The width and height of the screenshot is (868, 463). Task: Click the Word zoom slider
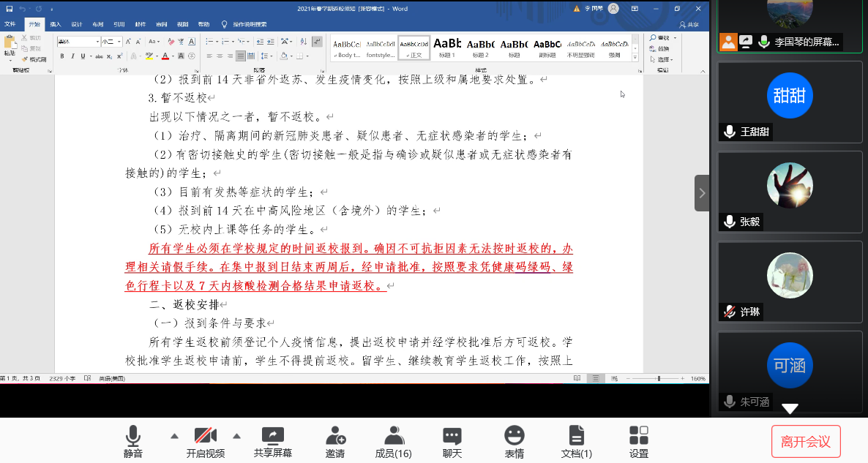click(x=659, y=379)
